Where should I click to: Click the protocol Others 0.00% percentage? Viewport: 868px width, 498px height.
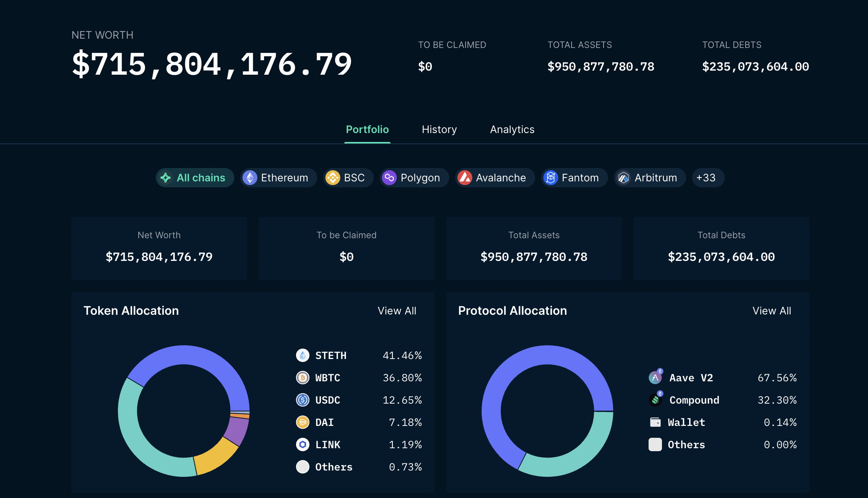tap(780, 445)
